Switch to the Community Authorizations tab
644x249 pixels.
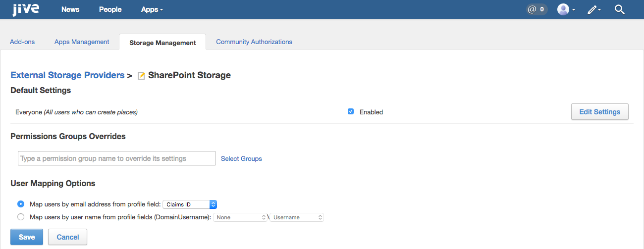click(x=254, y=42)
